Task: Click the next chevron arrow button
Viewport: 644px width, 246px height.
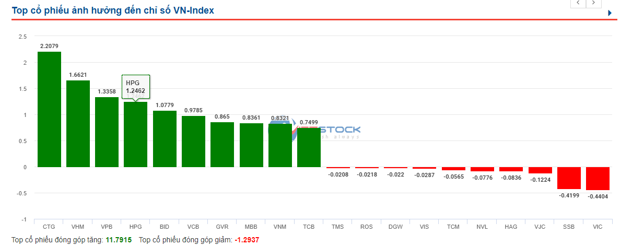Action: tap(593, 3)
